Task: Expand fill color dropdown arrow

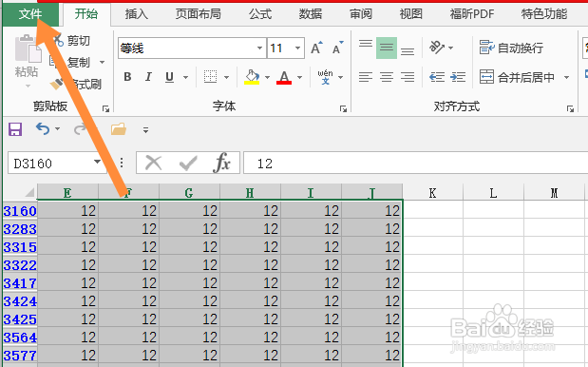Action: 267,77
